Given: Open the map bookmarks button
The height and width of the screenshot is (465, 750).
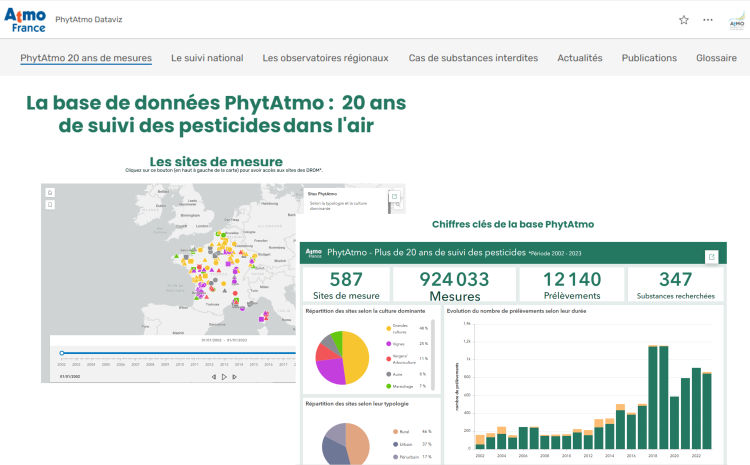Looking at the screenshot, I should pyautogui.click(x=50, y=205).
